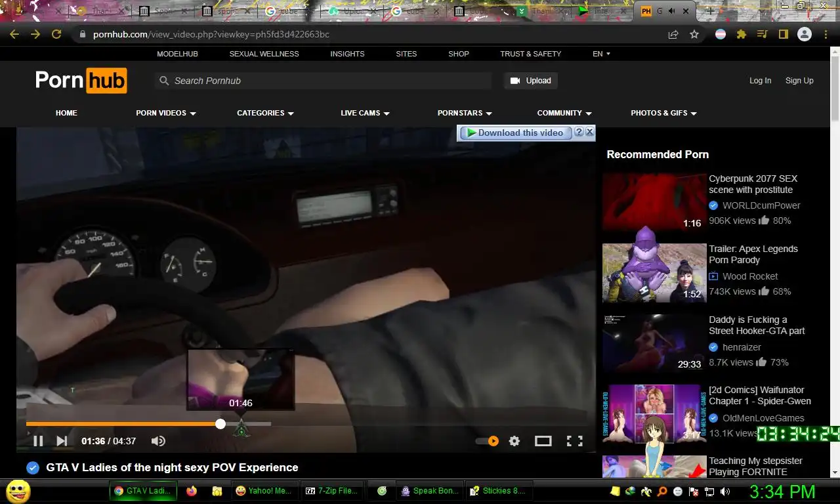Open the Chrome profile avatar

coord(805,34)
